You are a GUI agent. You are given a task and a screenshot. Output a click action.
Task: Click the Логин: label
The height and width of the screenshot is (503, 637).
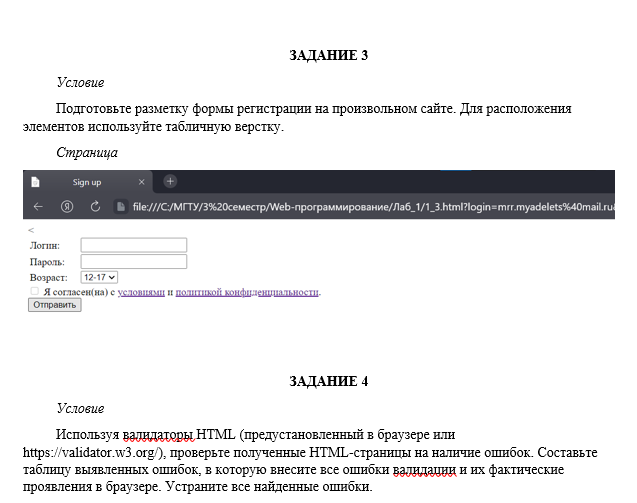[45, 245]
